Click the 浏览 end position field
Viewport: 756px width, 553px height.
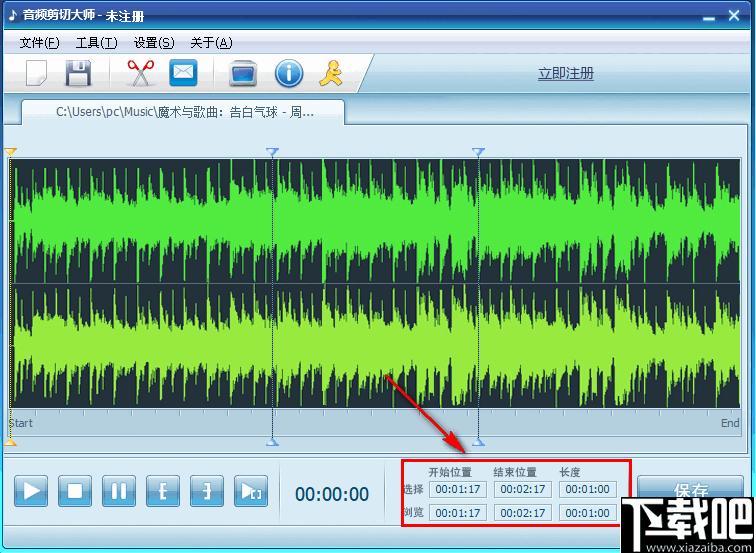pos(523,513)
